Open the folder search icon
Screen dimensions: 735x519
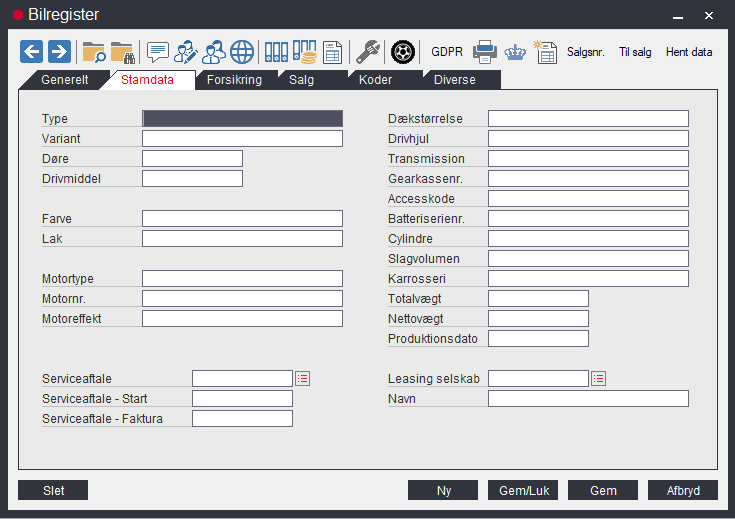pos(94,51)
